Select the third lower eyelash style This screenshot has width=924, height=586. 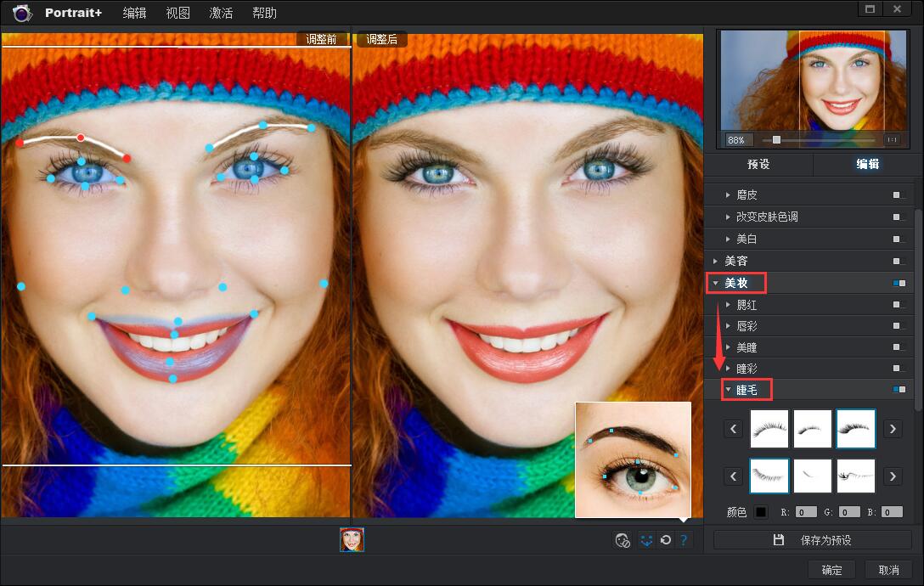tap(856, 476)
